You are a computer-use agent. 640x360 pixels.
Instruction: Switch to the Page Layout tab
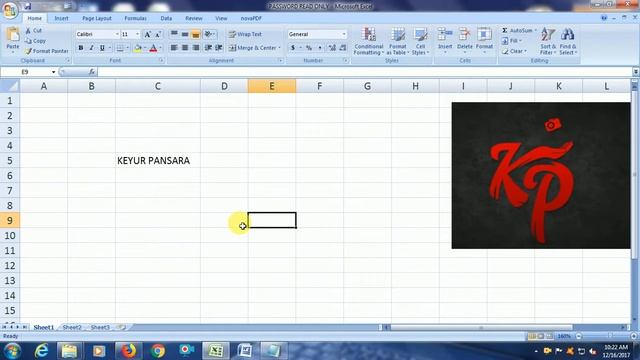[x=97, y=18]
